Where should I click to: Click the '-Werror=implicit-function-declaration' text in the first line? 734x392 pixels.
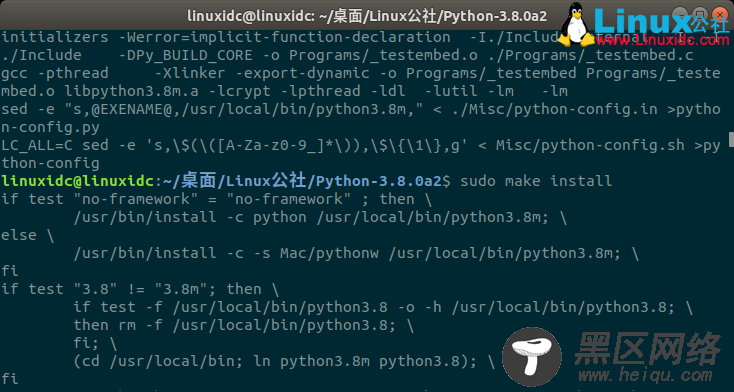[x=285, y=37]
